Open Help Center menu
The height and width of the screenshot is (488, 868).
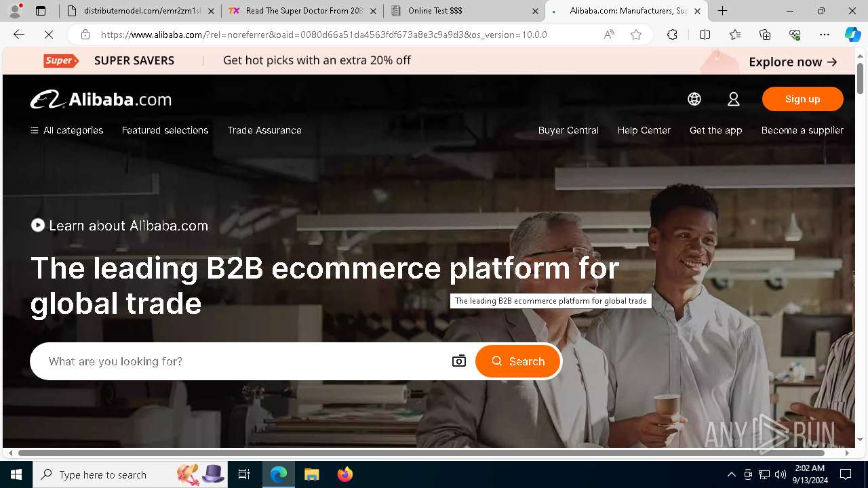pyautogui.click(x=644, y=130)
